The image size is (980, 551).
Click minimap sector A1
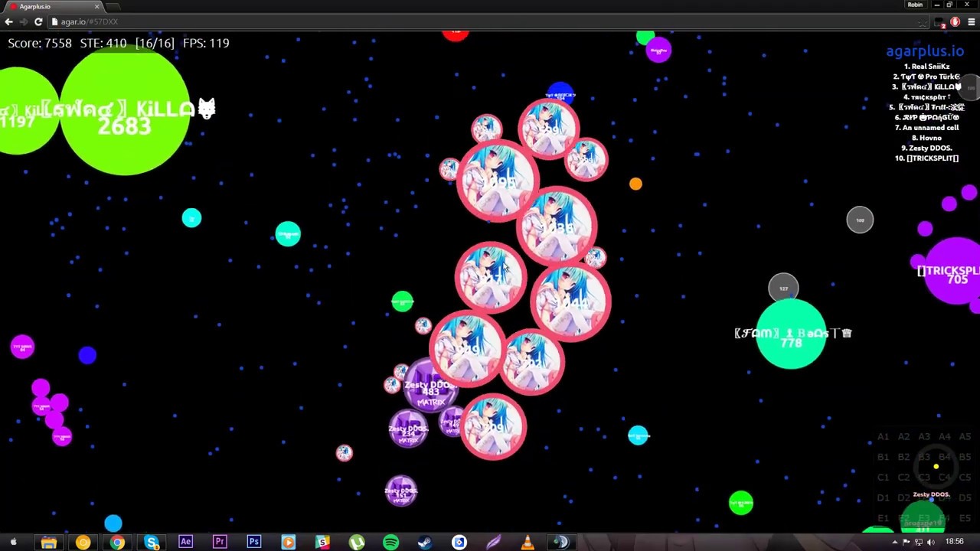pos(883,436)
